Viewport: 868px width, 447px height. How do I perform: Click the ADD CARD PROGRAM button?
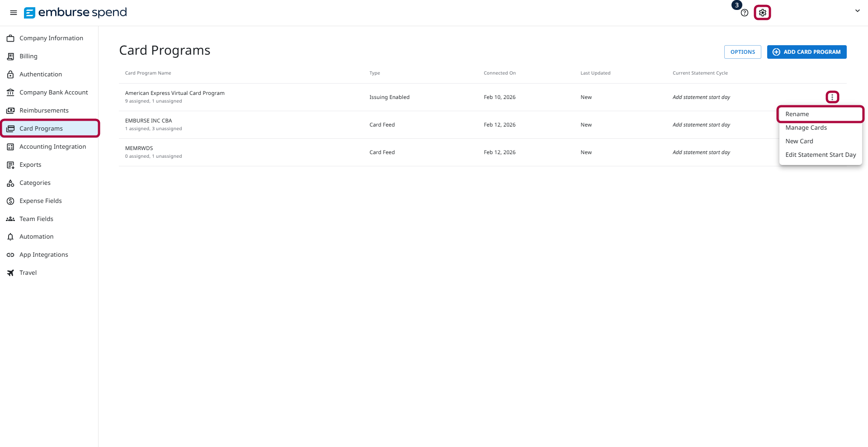pos(807,52)
